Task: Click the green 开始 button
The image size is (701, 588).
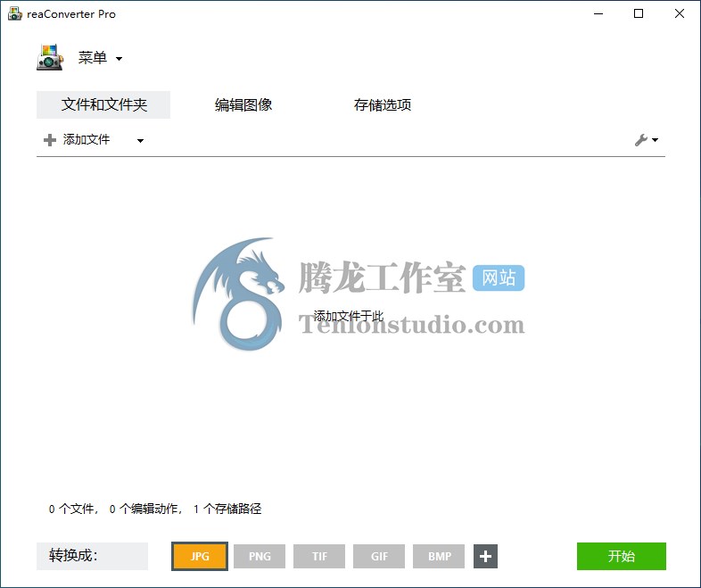Action: point(622,556)
